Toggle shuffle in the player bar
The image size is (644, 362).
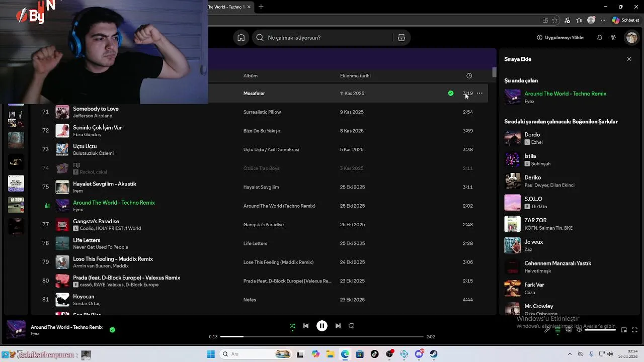(292, 326)
